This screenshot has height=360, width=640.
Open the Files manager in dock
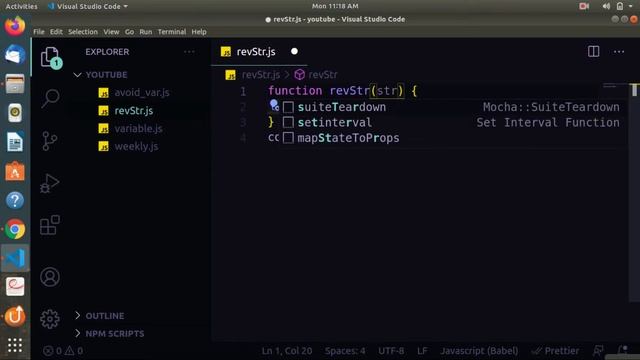(15, 84)
